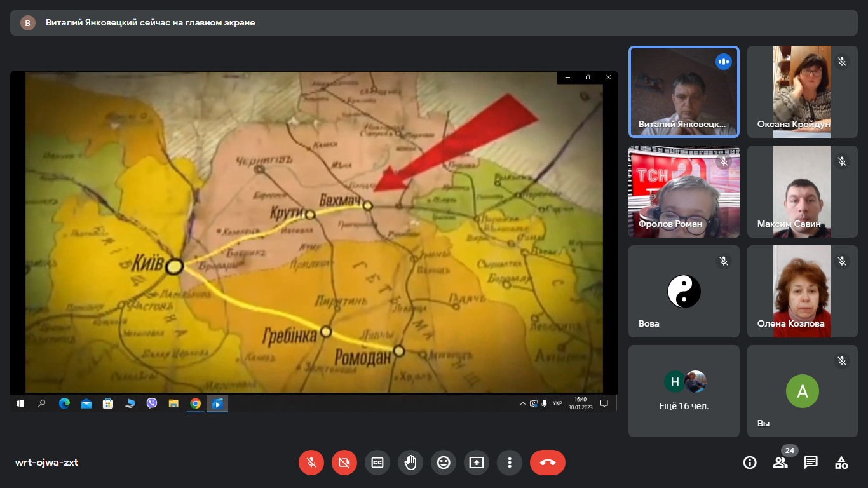Select Максим Савин's video tile
The image size is (868, 488).
tap(803, 191)
